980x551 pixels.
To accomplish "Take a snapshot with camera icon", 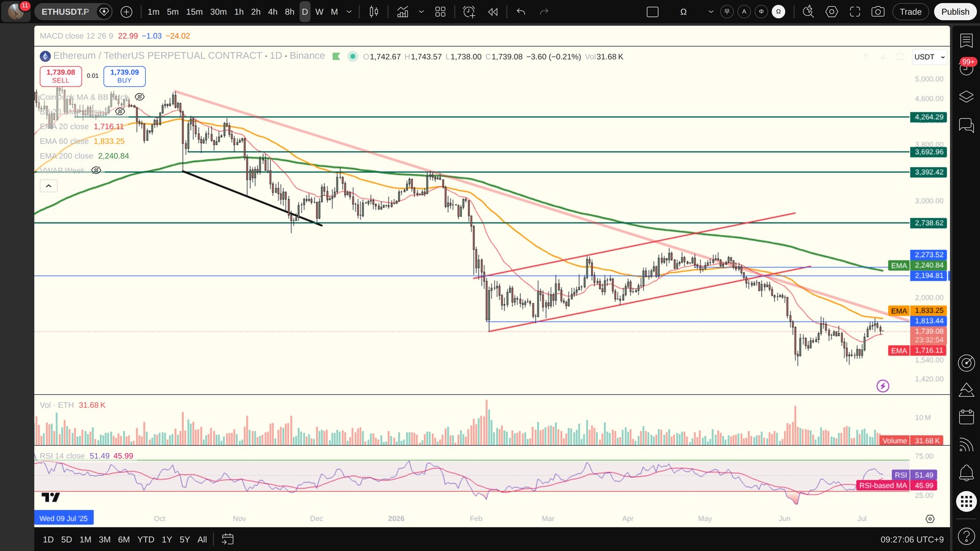I will point(878,12).
